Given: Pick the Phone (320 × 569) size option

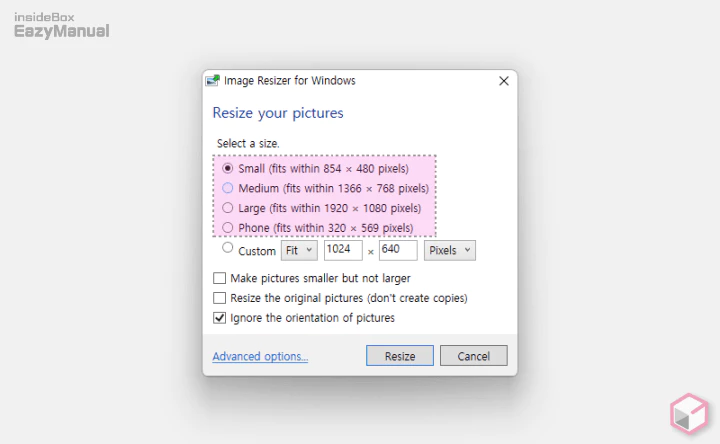Looking at the screenshot, I should 228,228.
